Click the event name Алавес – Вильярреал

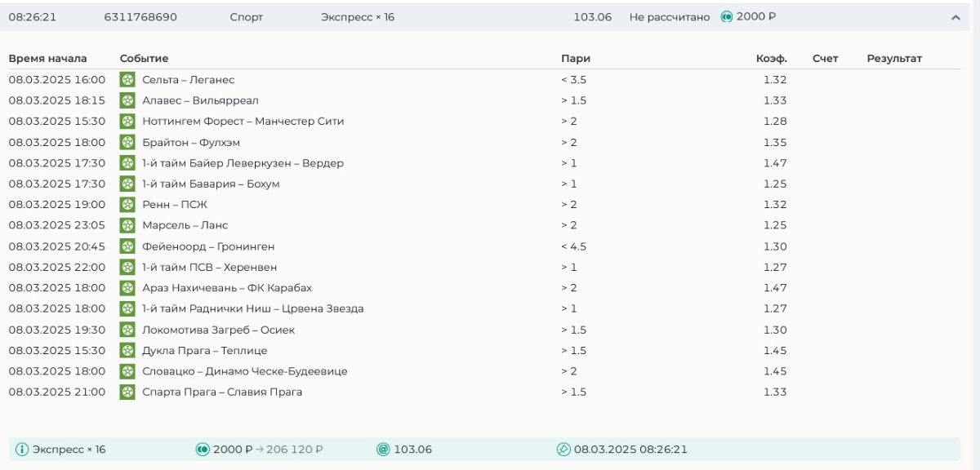pos(200,100)
